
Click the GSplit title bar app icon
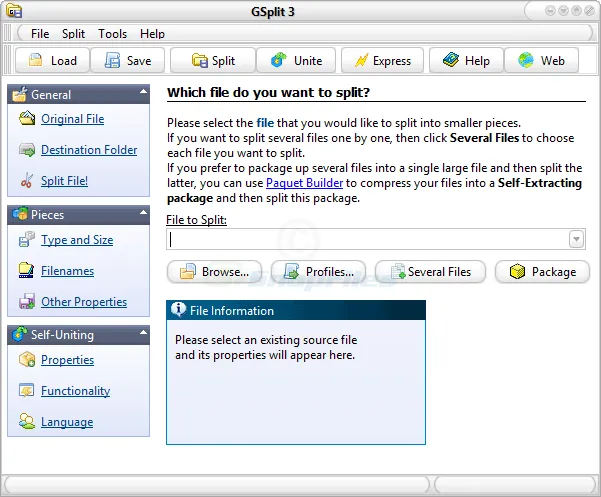tap(14, 11)
